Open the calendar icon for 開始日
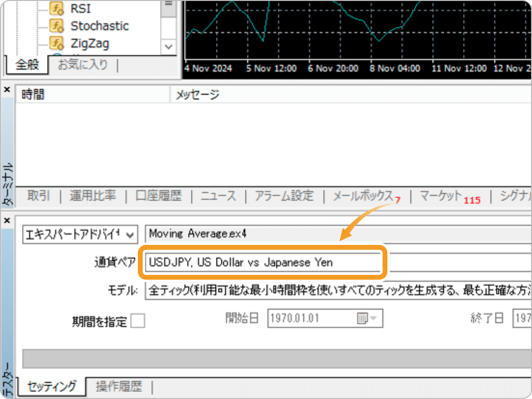 (x=362, y=318)
